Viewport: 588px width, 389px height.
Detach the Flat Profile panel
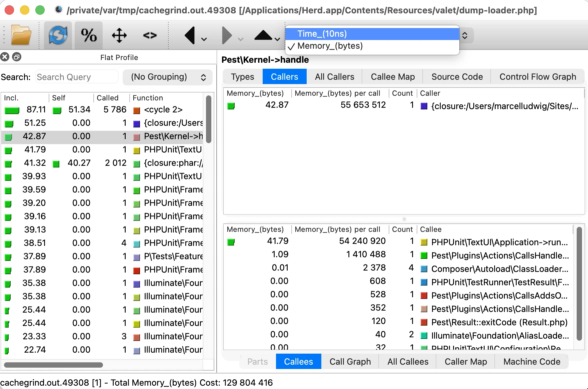[17, 57]
